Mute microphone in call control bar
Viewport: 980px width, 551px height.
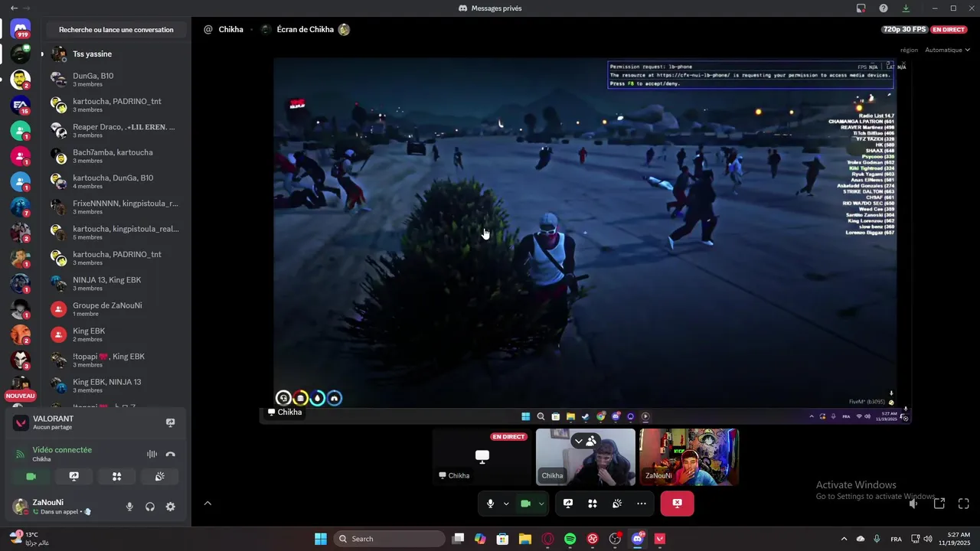coord(490,504)
